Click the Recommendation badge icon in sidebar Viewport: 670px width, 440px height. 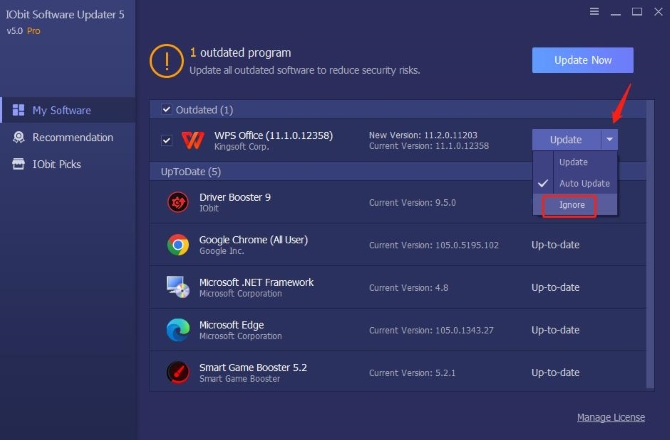[18, 137]
